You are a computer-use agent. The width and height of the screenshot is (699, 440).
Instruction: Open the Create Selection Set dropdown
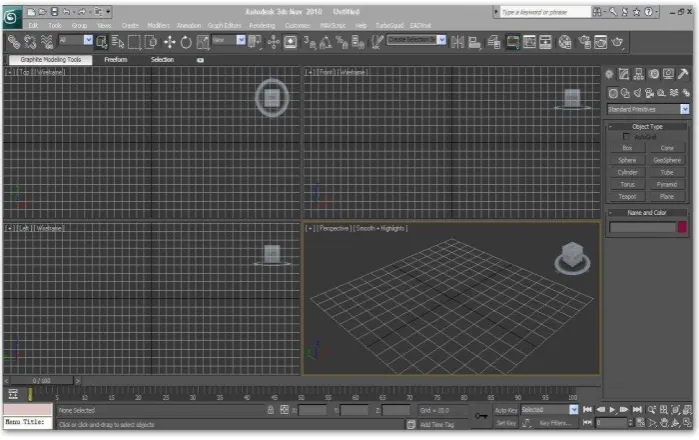[x=416, y=40]
